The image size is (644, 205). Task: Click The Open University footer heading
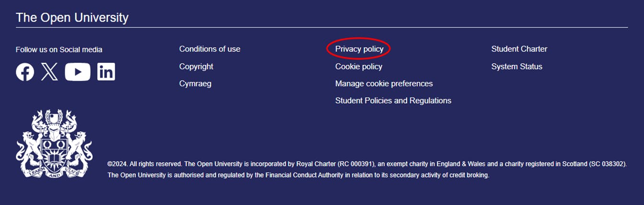point(72,18)
